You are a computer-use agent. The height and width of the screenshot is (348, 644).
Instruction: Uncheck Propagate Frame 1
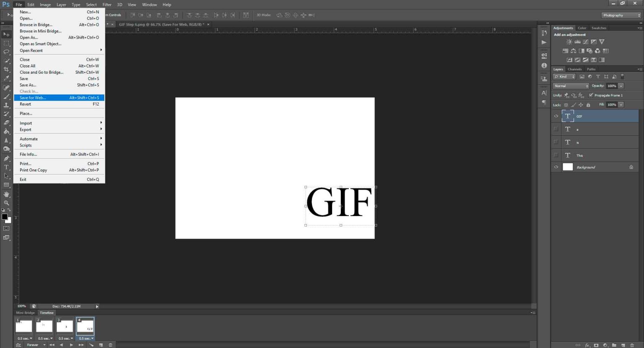(x=591, y=95)
